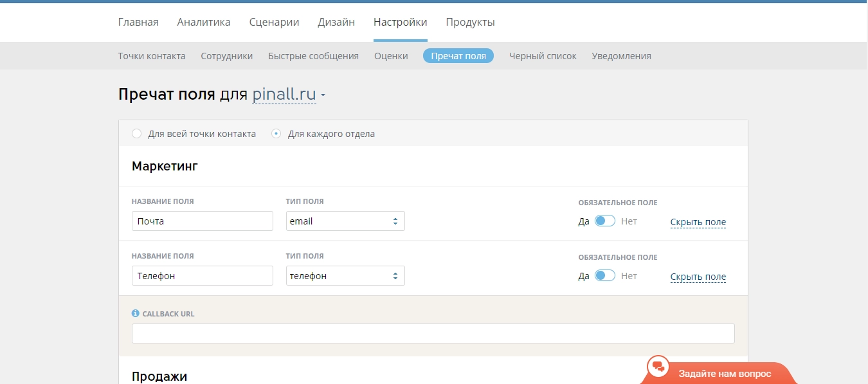
Task: Click 'Скрыть поле' for the Телефон field
Action: pyautogui.click(x=698, y=277)
